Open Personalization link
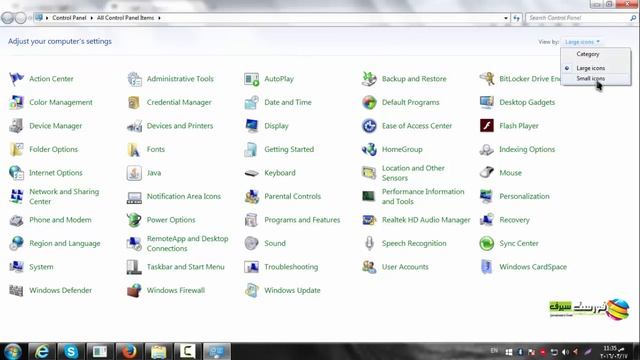This screenshot has height=360, width=640. [x=524, y=196]
